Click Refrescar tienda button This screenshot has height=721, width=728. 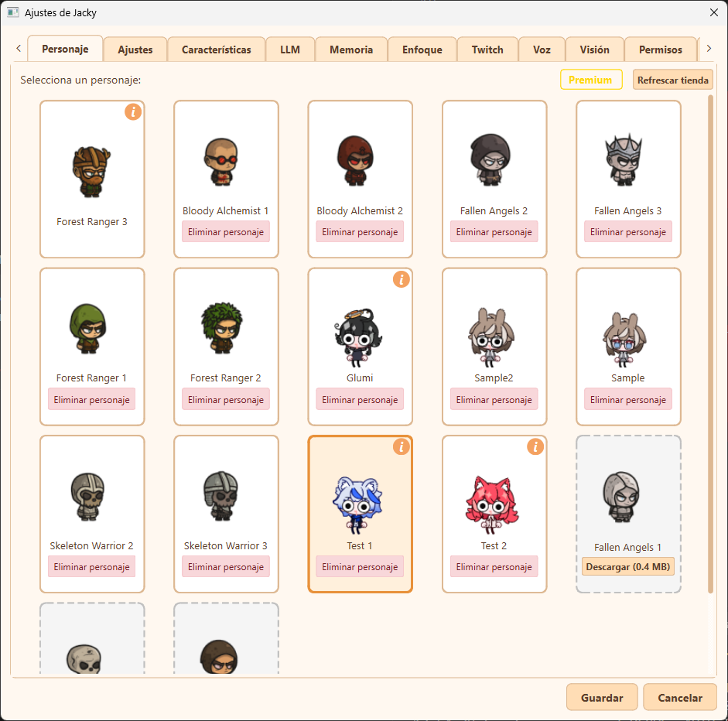(x=673, y=80)
